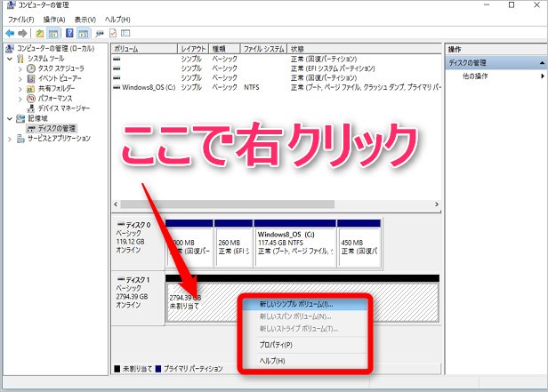Viewport: 548px width, 392px height.
Task: Sort by the ボリューム column header
Action: pos(144,49)
